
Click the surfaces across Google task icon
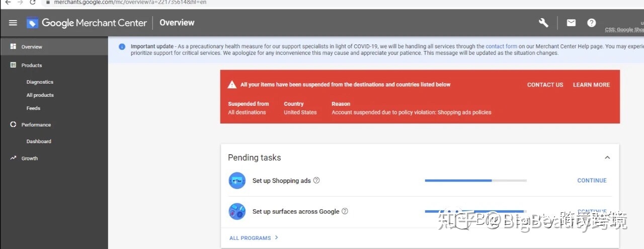tap(237, 211)
